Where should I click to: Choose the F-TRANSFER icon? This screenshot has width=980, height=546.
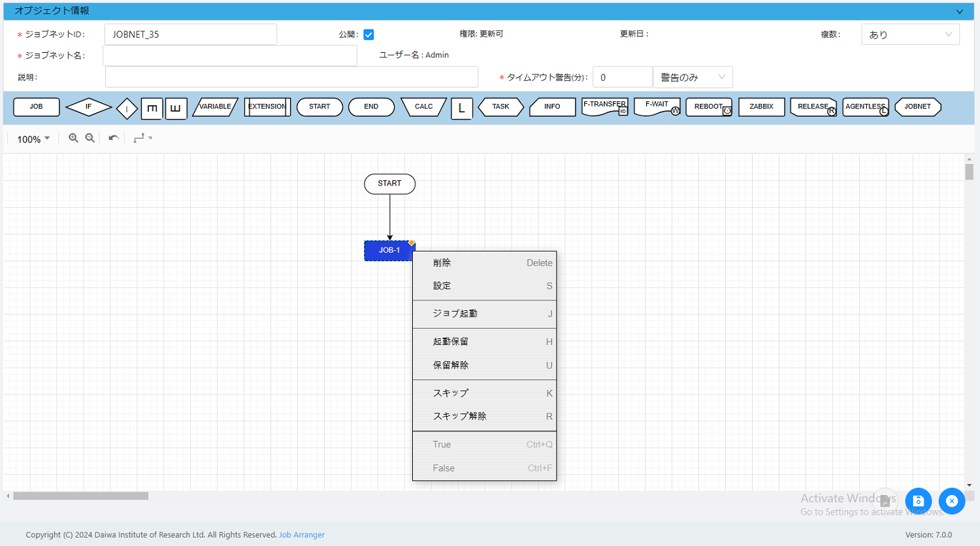tap(603, 106)
